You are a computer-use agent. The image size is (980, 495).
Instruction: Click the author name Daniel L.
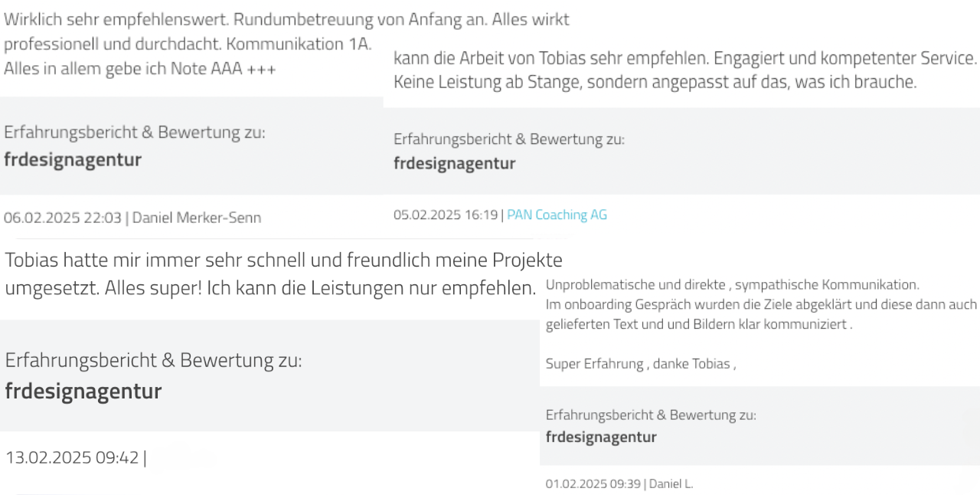tap(671, 484)
